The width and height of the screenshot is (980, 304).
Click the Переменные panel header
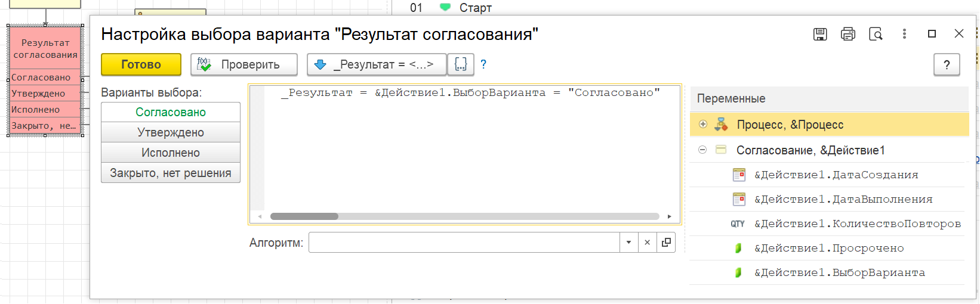(x=829, y=98)
